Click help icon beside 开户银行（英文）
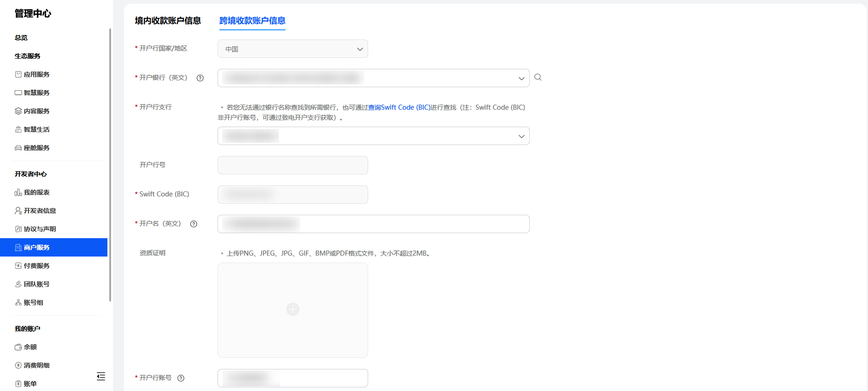The image size is (868, 391). pos(200,78)
